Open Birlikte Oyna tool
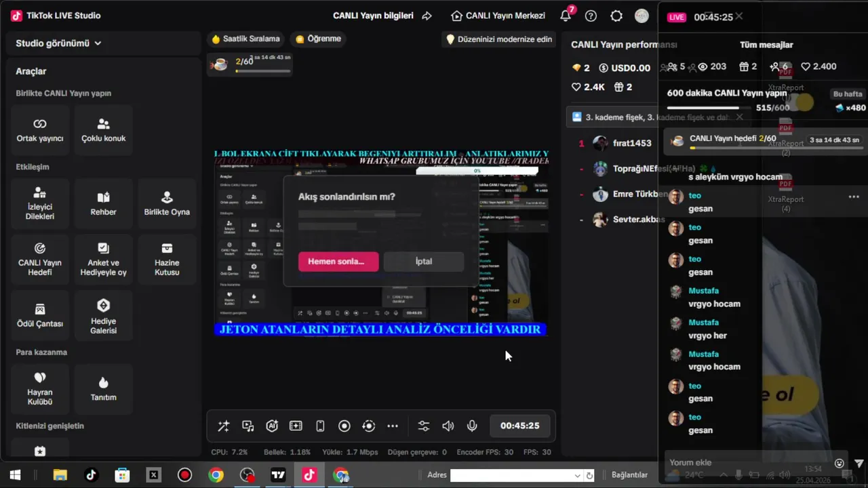The width and height of the screenshot is (868, 488). coord(167,204)
